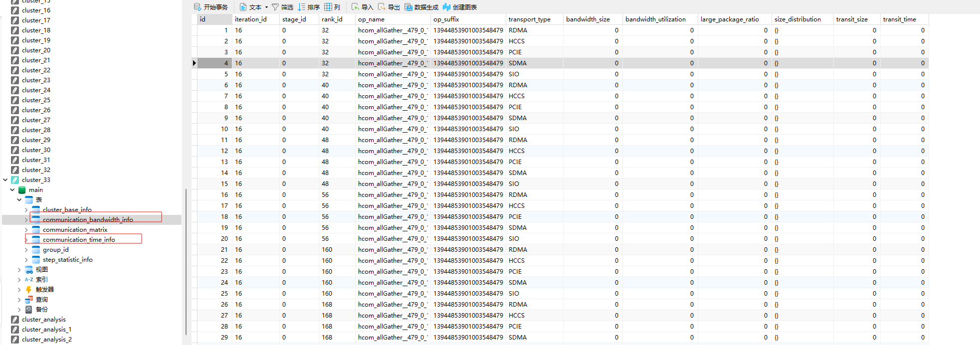This screenshot has width=980, height=345.
Task: Select transport_type cell SIO in row 5
Action: point(535,74)
